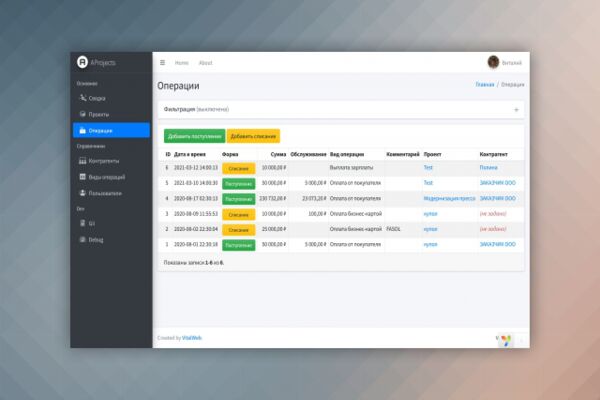Click the Пользователи user icon in sidebar
Viewport: 600px width, 400px height.
(x=83, y=193)
